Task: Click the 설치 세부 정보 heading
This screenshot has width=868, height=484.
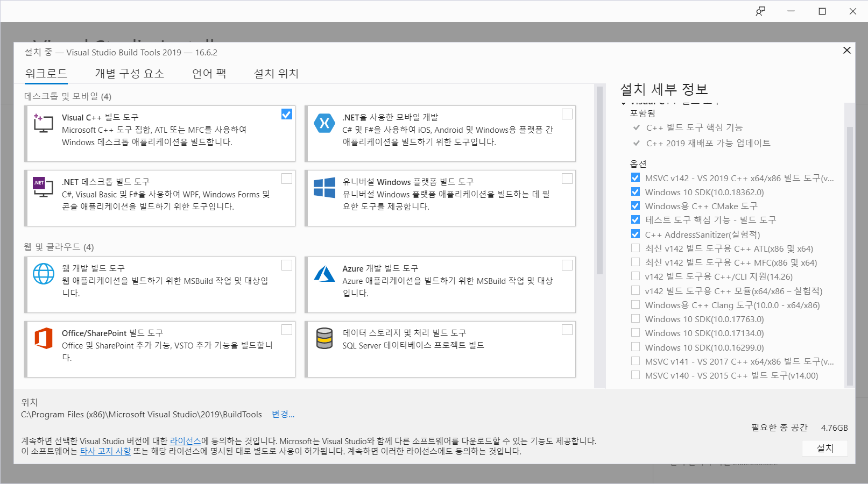Action: coord(664,89)
